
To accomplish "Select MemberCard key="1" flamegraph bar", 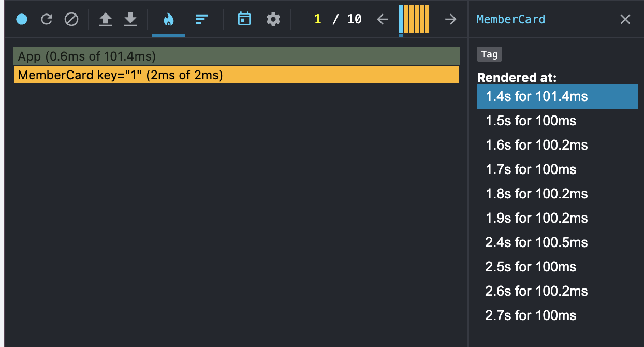I will click(x=237, y=75).
